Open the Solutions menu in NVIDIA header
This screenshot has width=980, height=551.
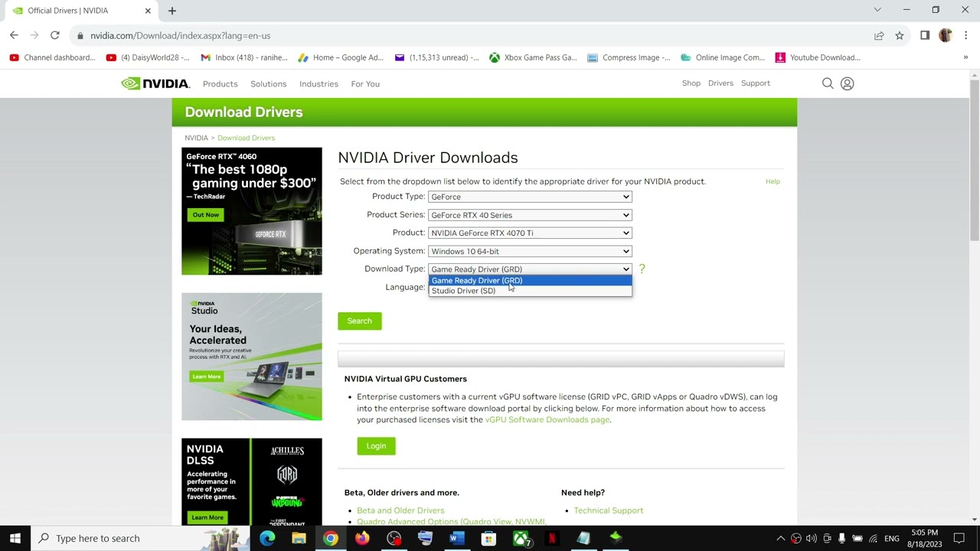pos(268,83)
